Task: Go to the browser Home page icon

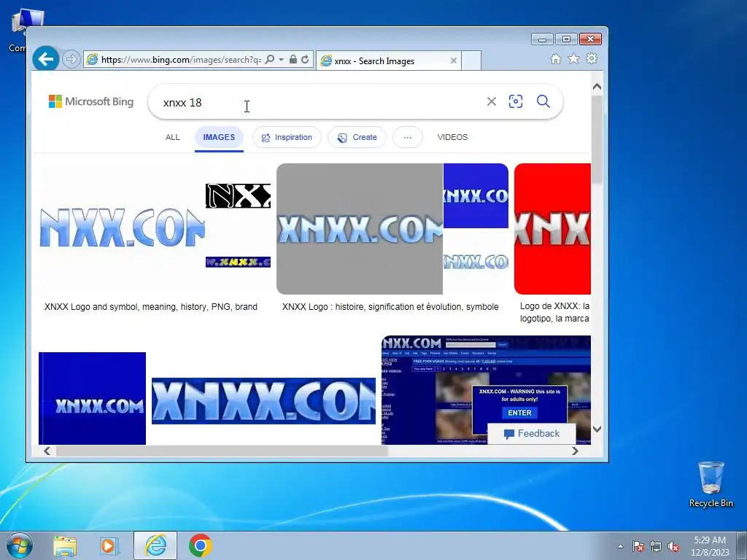Action: [x=555, y=58]
